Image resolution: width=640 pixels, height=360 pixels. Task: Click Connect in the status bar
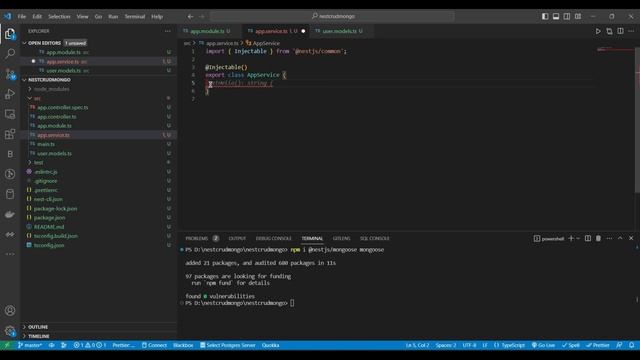pyautogui.click(x=154, y=345)
